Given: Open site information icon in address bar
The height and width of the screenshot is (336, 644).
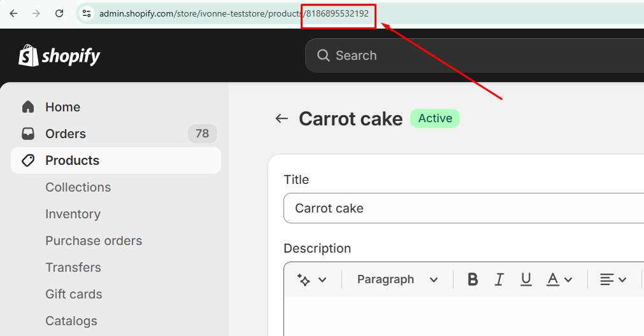Looking at the screenshot, I should tap(86, 13).
